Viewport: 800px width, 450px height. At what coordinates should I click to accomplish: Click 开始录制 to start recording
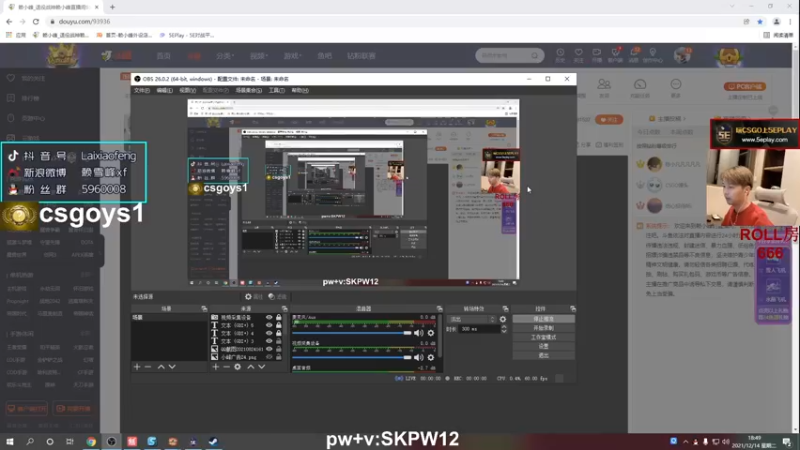click(x=543, y=328)
